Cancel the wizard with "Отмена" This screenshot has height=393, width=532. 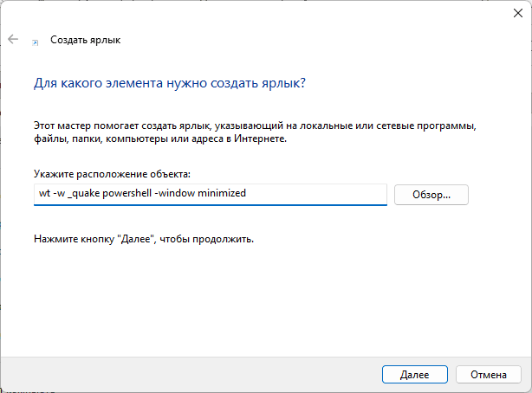coord(488,375)
